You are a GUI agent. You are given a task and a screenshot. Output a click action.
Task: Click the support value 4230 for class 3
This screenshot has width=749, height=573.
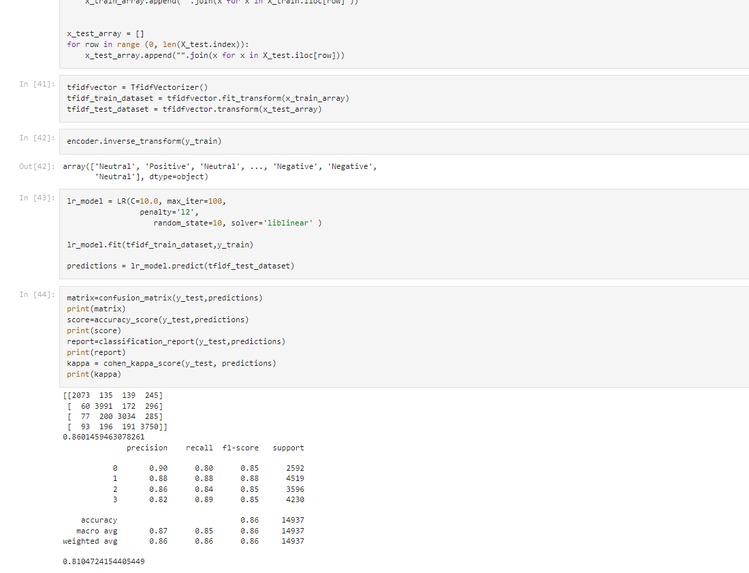click(x=295, y=500)
